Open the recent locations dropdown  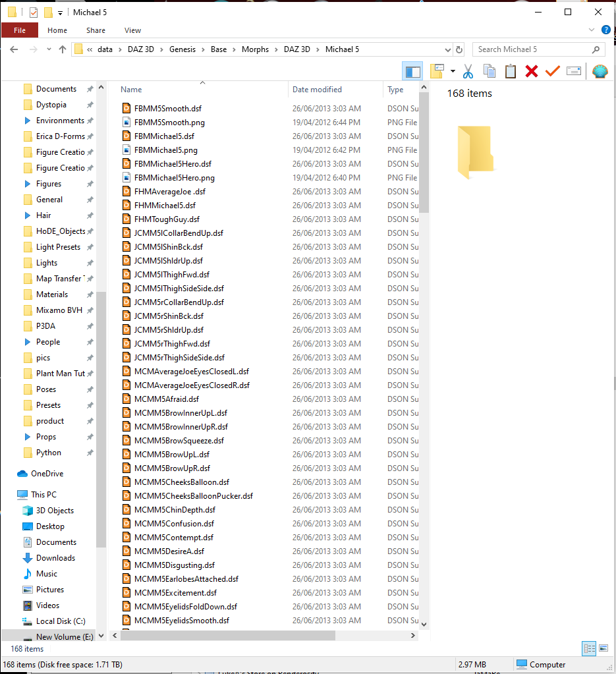[49, 49]
